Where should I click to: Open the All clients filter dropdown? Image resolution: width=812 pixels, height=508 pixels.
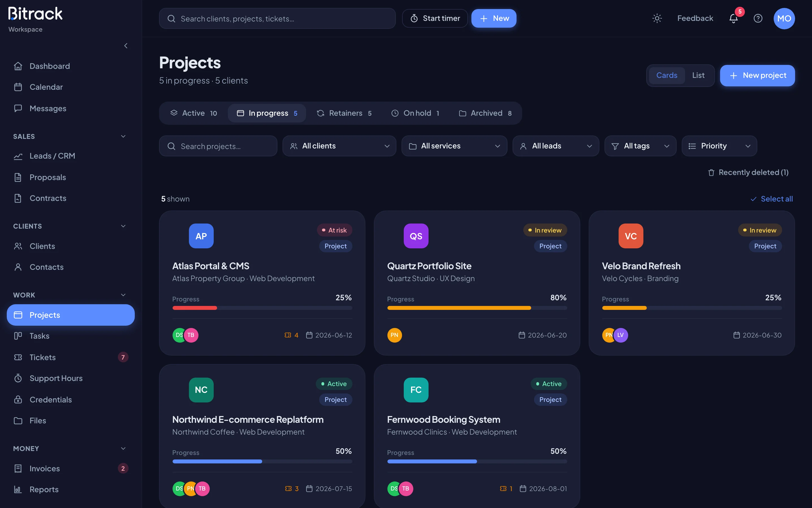(x=339, y=146)
